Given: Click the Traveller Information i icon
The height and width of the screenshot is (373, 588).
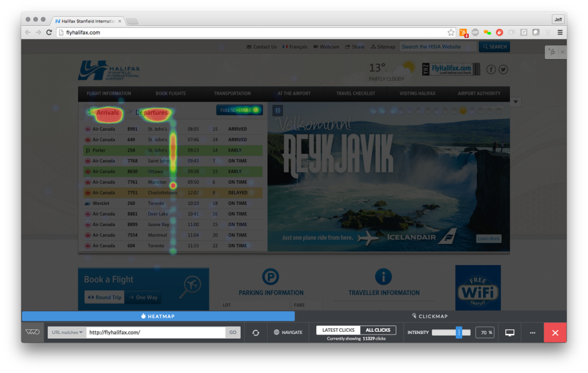Looking at the screenshot, I should pyautogui.click(x=383, y=277).
